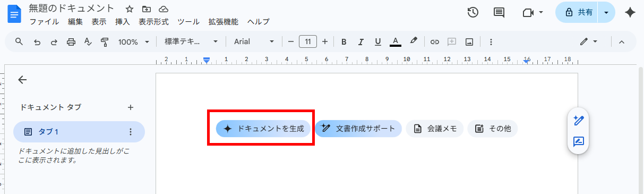The height and width of the screenshot is (194, 644).
Task: Click the floating writing assist pencil icon
Action: tap(578, 121)
